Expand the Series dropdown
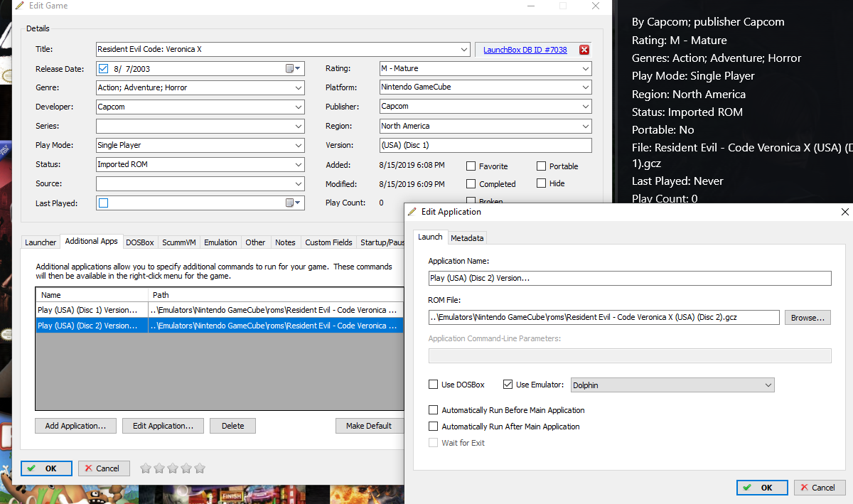Image resolution: width=853 pixels, height=504 pixels. pyautogui.click(x=299, y=127)
